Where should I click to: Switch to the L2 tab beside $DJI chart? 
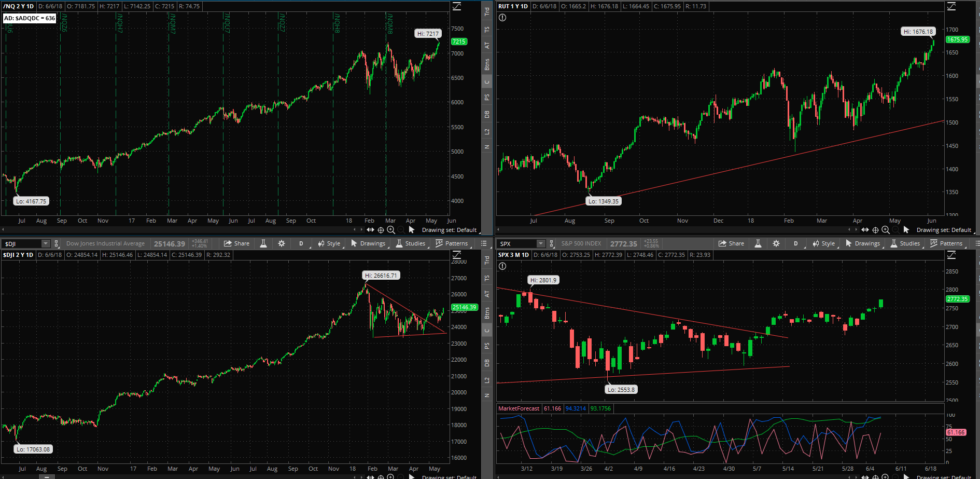[x=487, y=380]
